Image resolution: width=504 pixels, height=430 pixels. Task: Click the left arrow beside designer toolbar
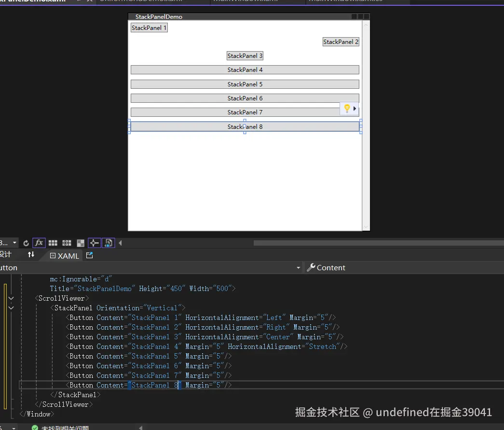120,243
